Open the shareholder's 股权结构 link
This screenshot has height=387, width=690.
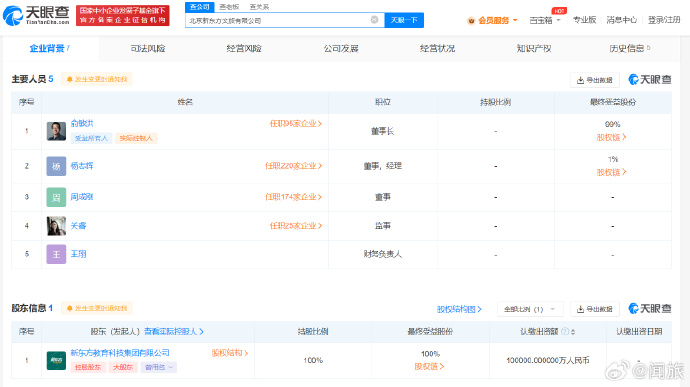[230, 353]
